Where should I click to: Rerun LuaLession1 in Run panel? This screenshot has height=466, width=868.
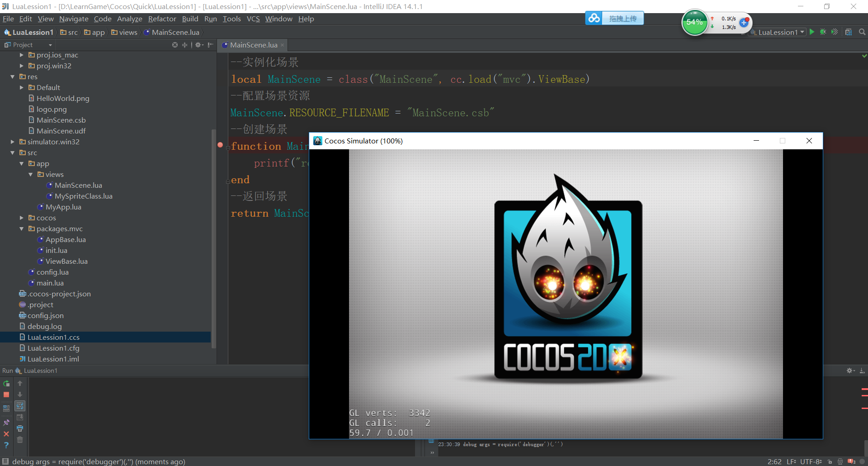pyautogui.click(x=6, y=383)
